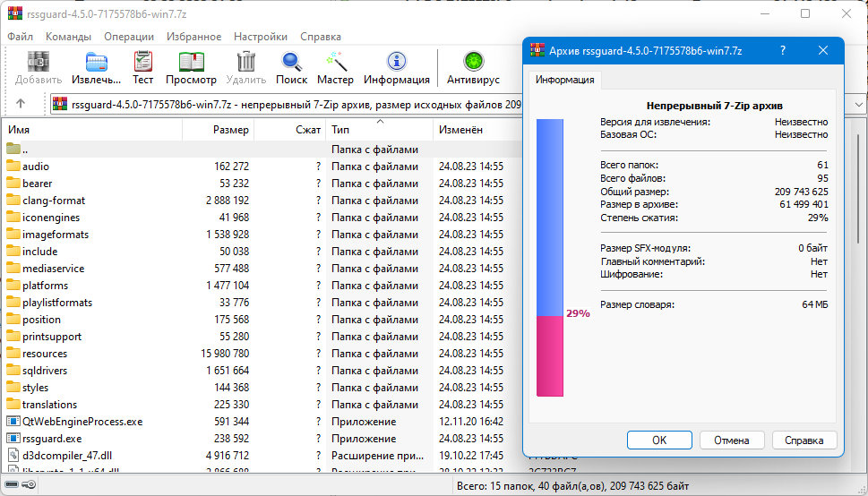Image resolution: width=868 pixels, height=496 pixels.
Task: Select the clang-format folder icon
Action: pos(13,201)
